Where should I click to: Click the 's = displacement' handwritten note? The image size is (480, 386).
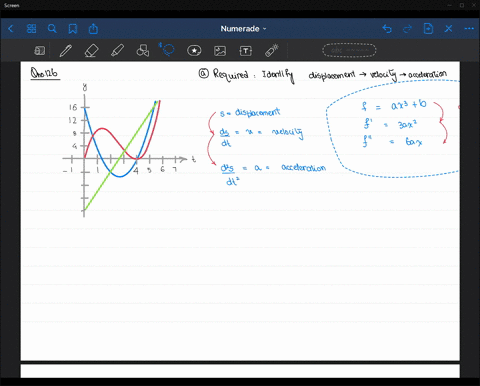250,112
